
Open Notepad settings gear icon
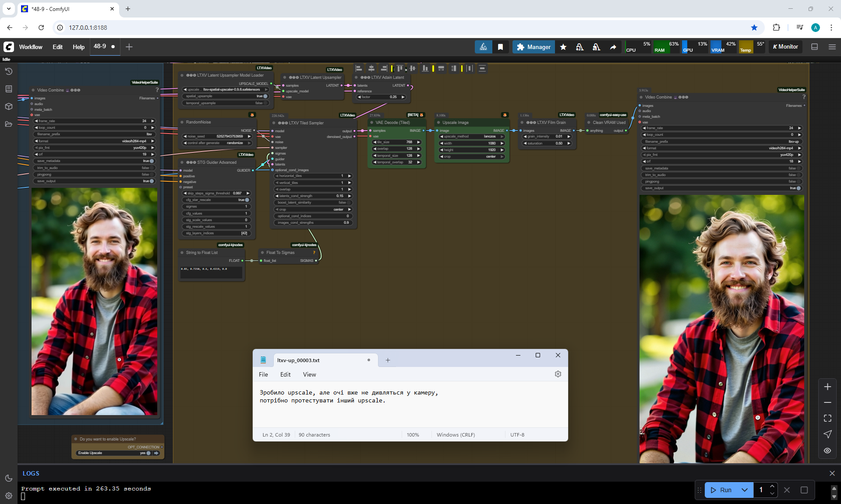pyautogui.click(x=558, y=374)
